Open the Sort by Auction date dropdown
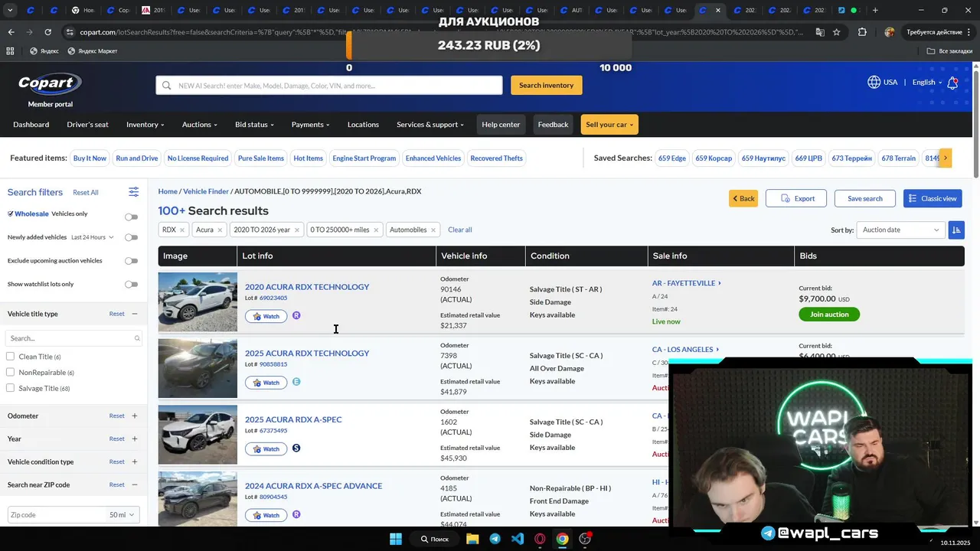This screenshot has height=551, width=980. [x=900, y=230]
